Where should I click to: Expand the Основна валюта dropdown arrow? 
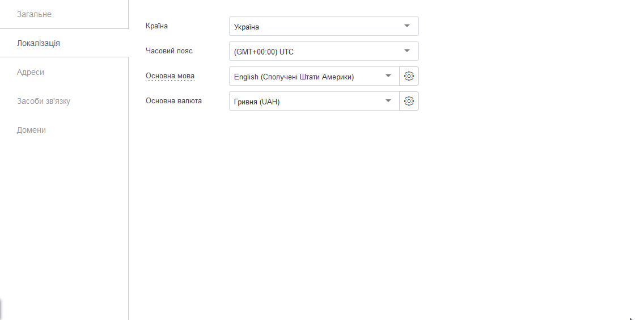[388, 101]
